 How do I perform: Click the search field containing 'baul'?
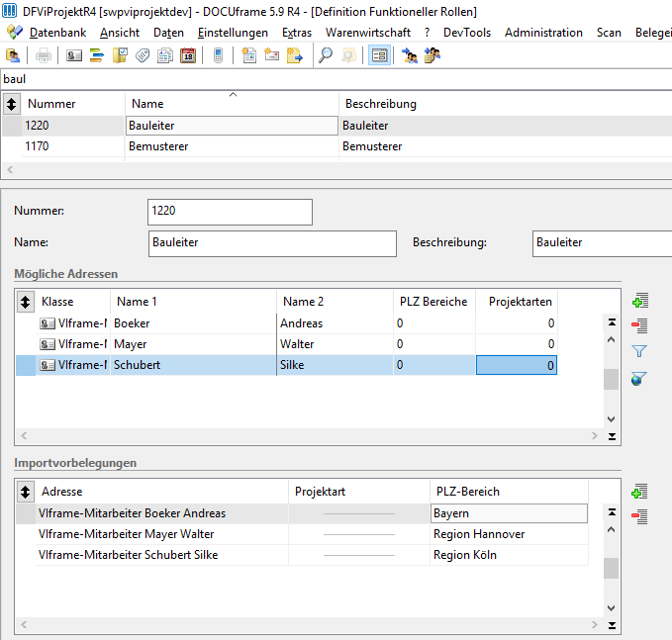(336, 79)
